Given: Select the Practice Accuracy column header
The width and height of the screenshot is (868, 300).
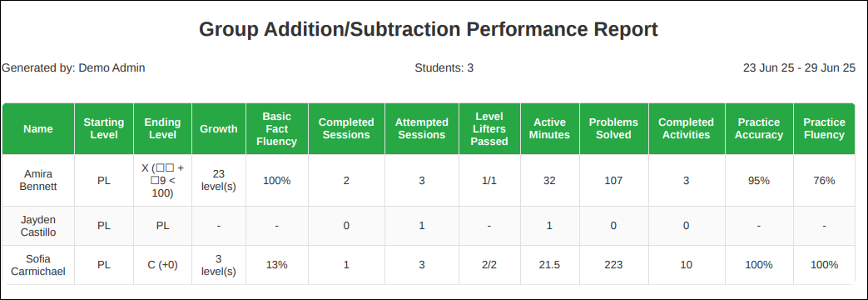Looking at the screenshot, I should [x=759, y=128].
